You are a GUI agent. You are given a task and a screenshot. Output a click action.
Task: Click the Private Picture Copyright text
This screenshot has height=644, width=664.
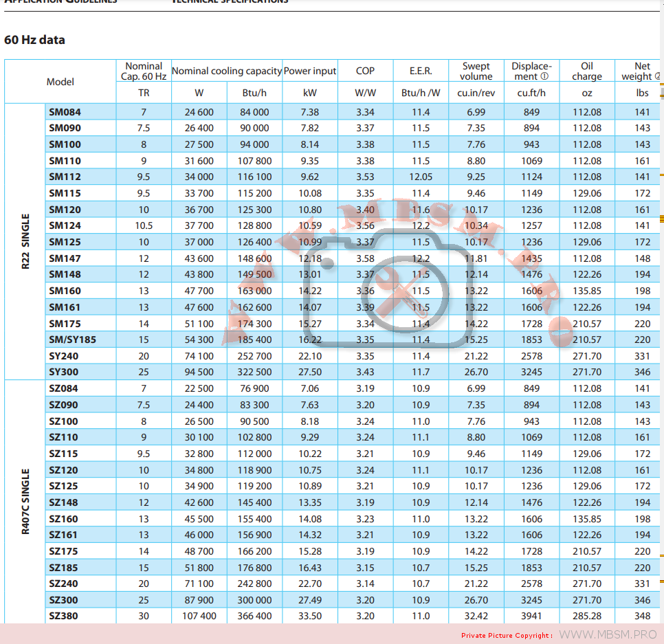[x=507, y=635]
